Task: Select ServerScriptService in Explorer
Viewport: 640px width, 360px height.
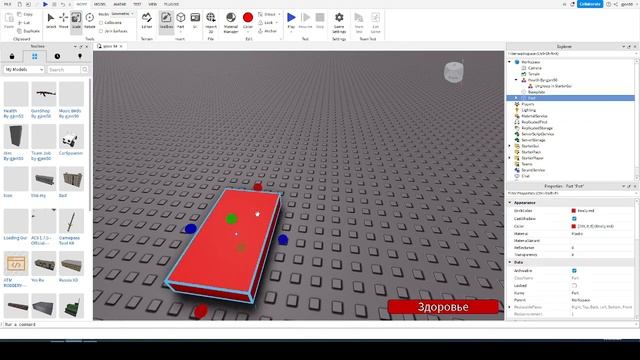Action: point(538,134)
